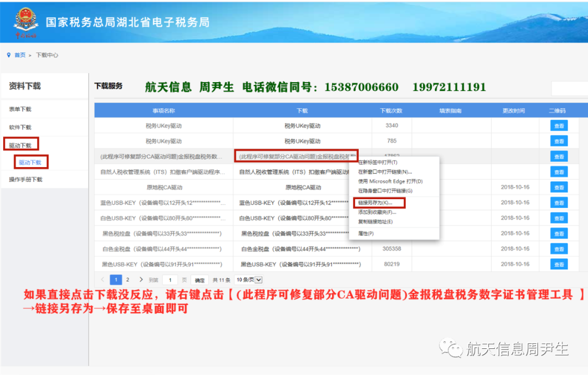The image size is (588, 375).
Task: Click the 305358 download count cell
Action: tap(391, 249)
